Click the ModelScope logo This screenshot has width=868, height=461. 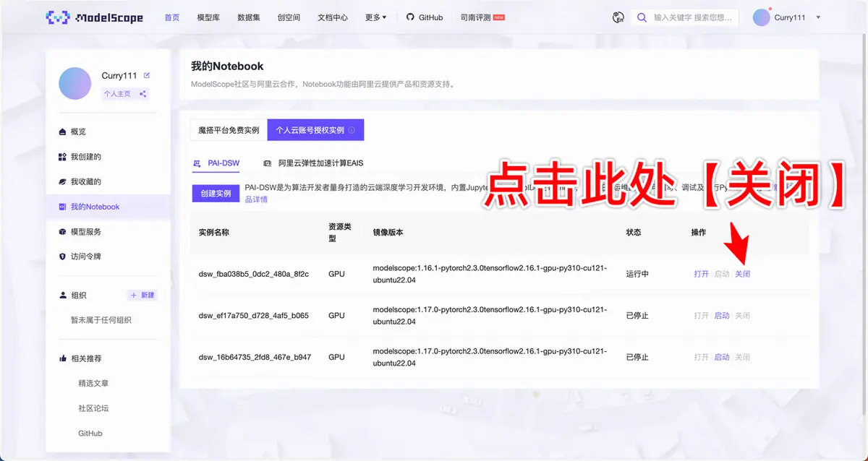tap(94, 17)
